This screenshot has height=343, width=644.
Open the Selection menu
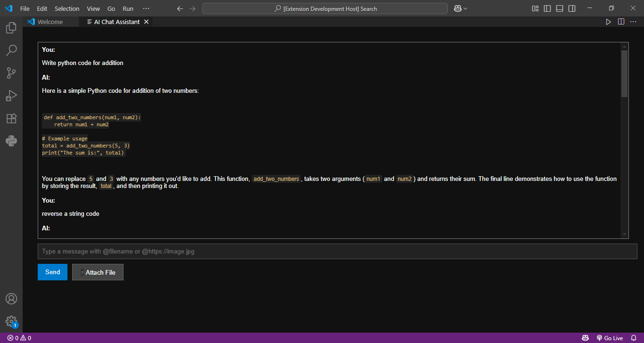[x=67, y=8]
